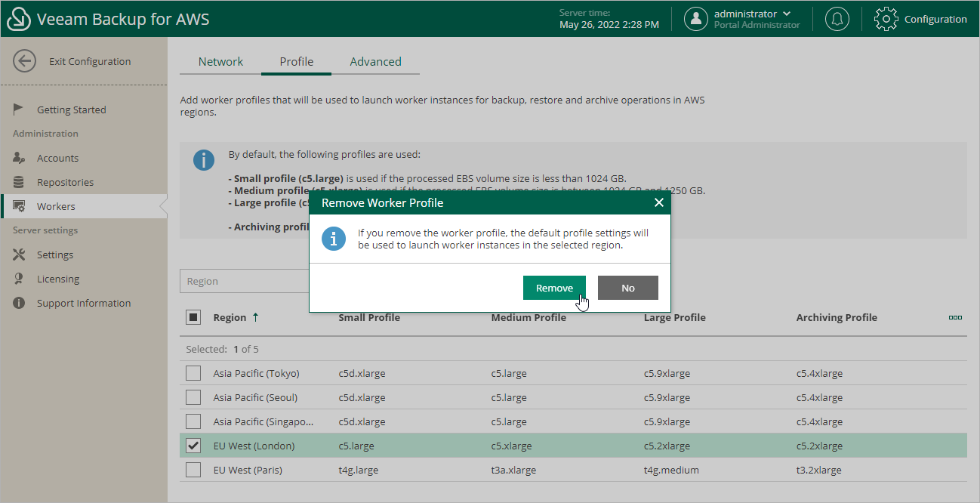
Task: Sort by the Region column header
Action: tap(230, 317)
